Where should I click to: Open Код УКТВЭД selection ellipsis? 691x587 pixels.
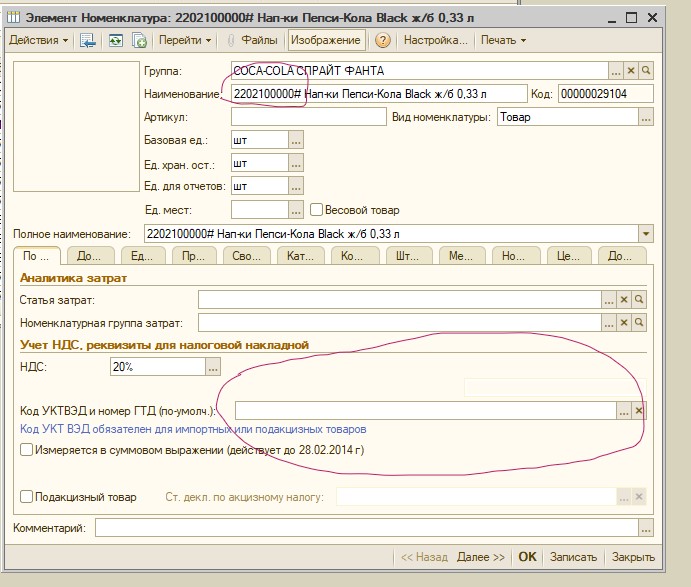click(x=624, y=411)
